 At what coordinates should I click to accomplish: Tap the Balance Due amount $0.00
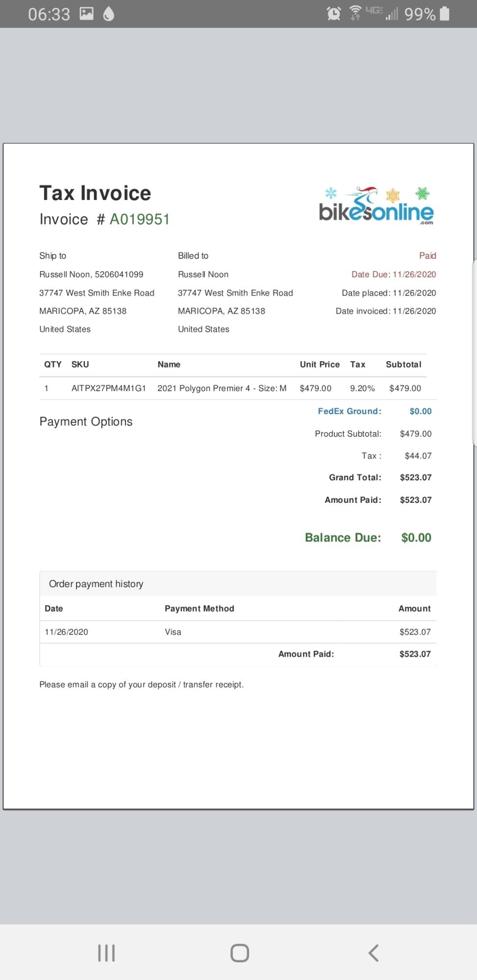(416, 538)
